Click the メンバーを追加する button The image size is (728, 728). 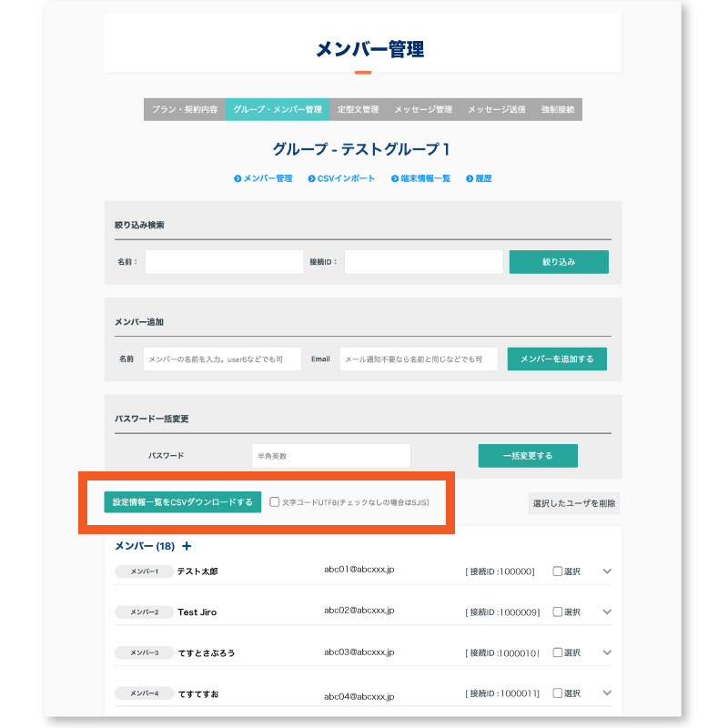tap(558, 359)
